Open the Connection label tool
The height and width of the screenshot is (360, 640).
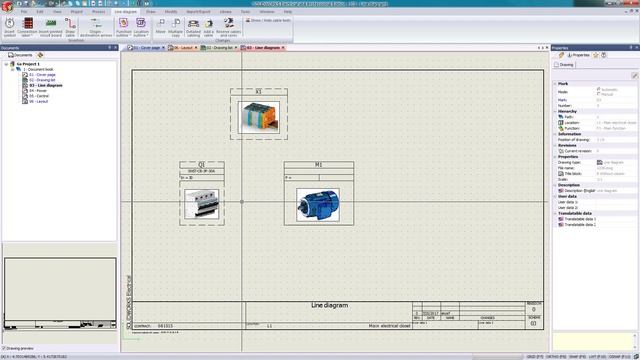click(27, 27)
